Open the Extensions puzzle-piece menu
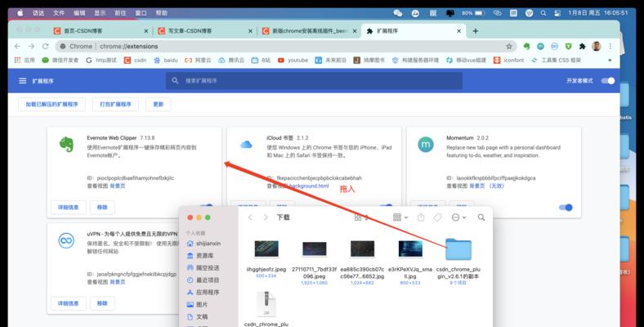 [583, 47]
